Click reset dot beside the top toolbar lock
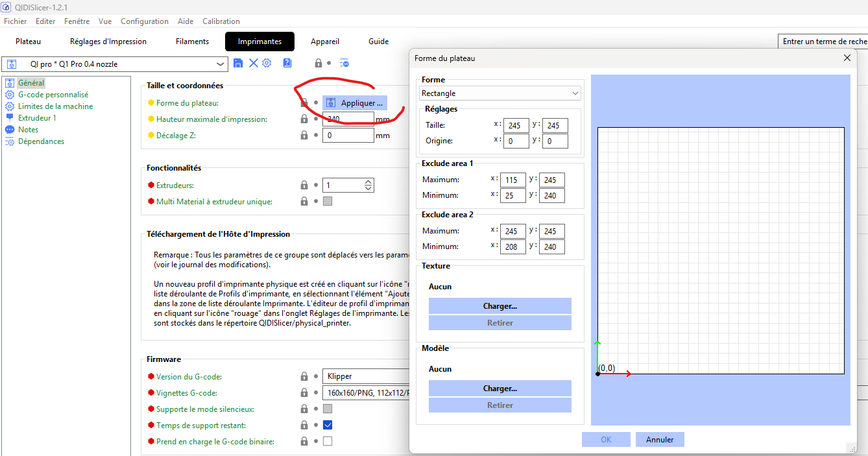868x456 pixels. (x=329, y=63)
